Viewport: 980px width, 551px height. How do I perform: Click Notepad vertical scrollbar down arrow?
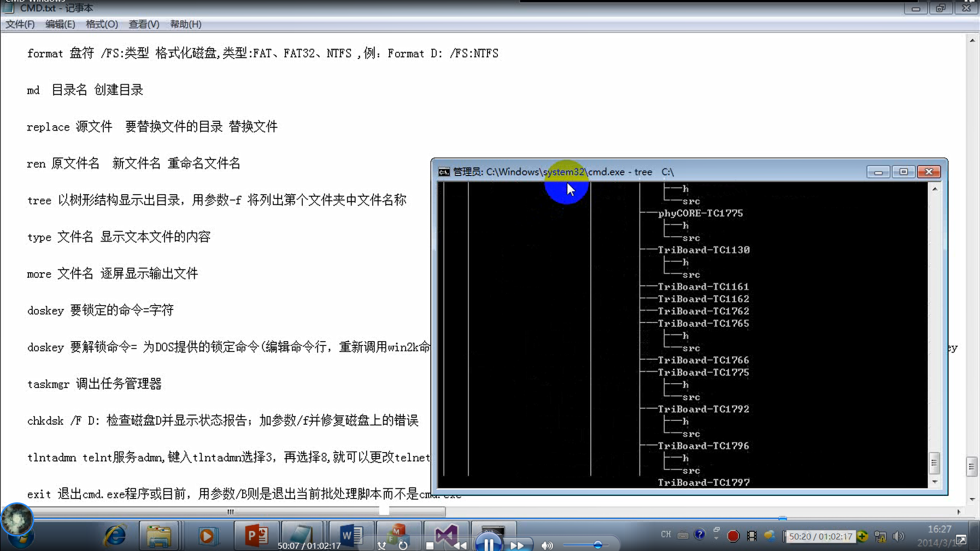click(x=972, y=499)
